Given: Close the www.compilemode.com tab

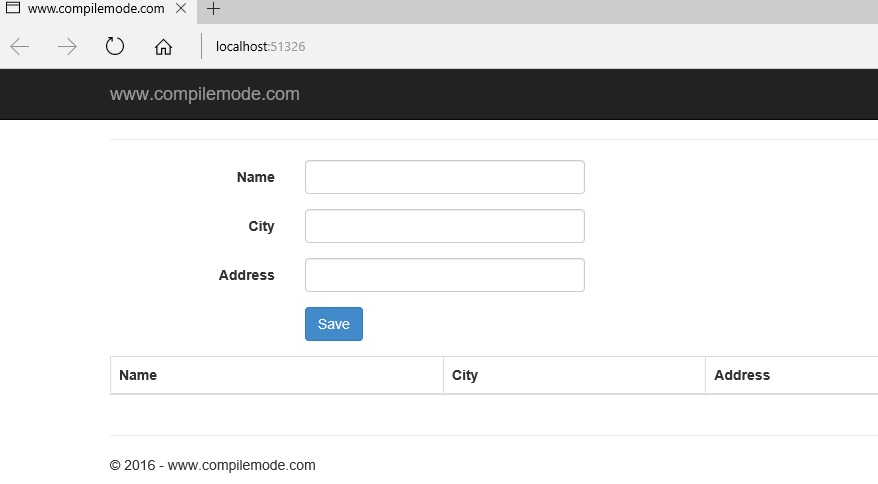Looking at the screenshot, I should (182, 9).
